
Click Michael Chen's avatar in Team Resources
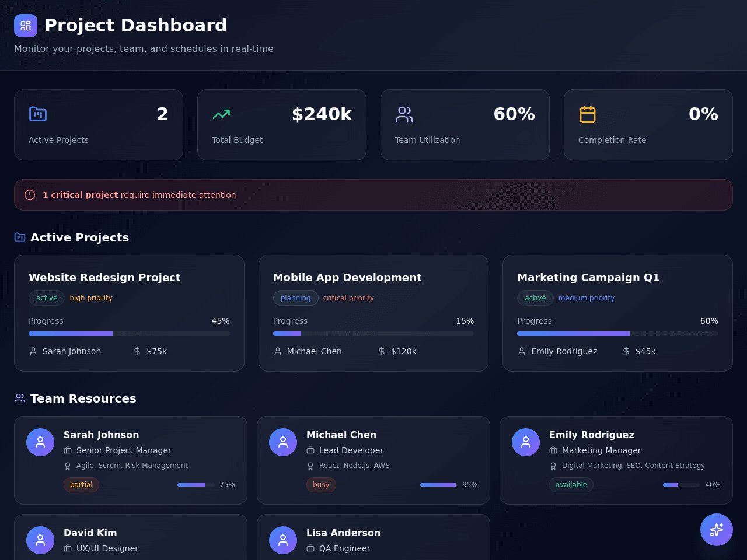283,442
